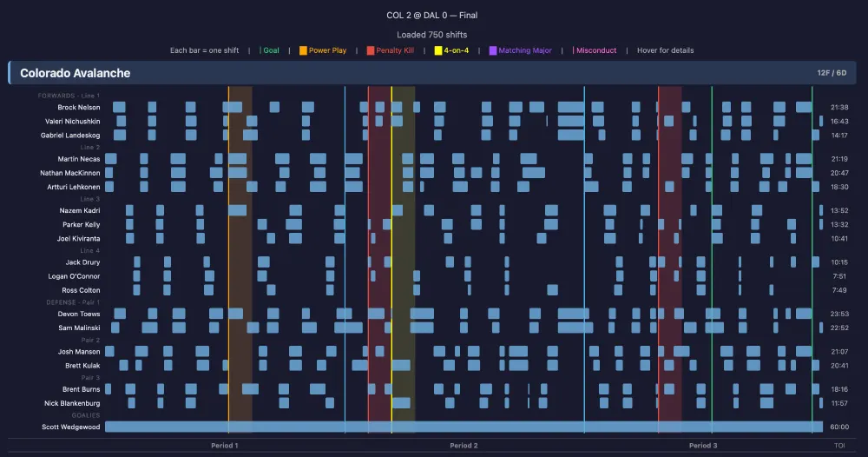Click the Period 3 axis label
The image size is (868, 457).
[x=703, y=446]
